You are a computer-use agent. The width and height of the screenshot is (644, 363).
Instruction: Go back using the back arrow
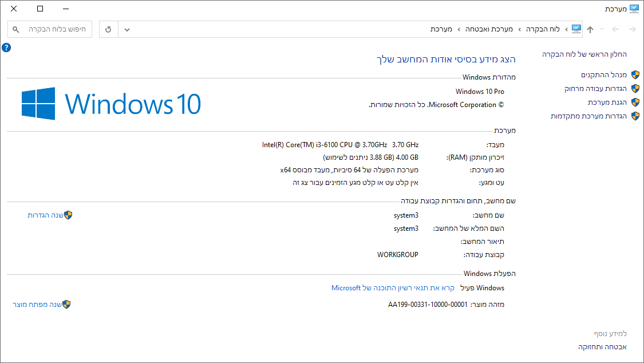[x=633, y=29]
